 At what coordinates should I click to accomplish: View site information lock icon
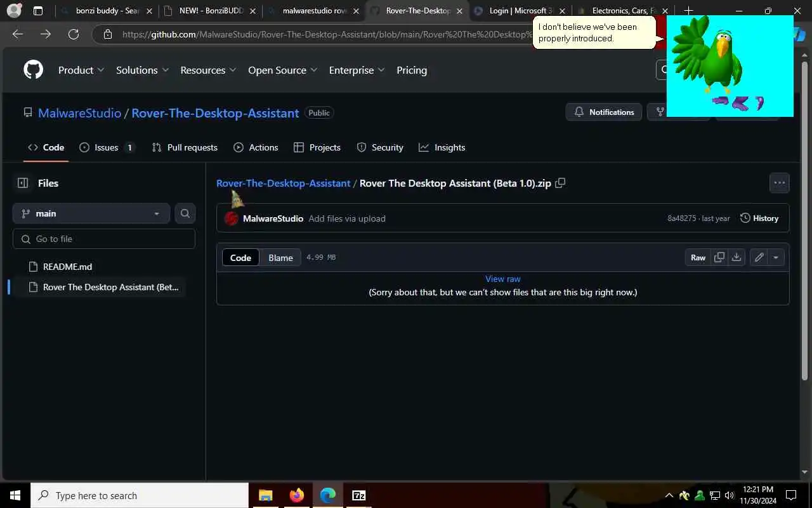[x=108, y=34]
